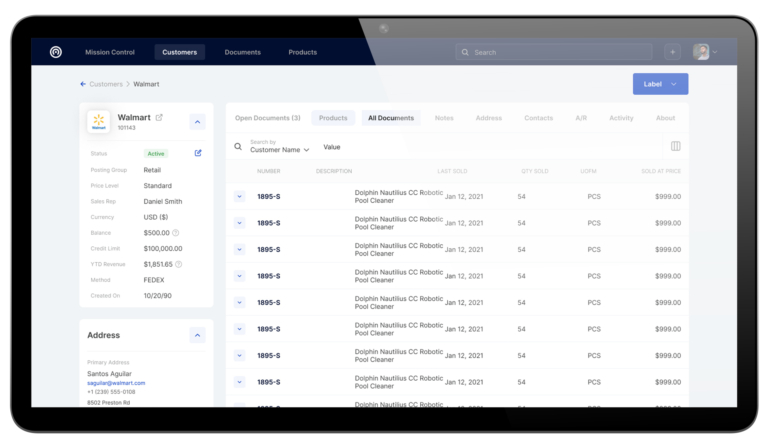Open the Documents nav item
This screenshot has width=768, height=447.
pyautogui.click(x=242, y=52)
